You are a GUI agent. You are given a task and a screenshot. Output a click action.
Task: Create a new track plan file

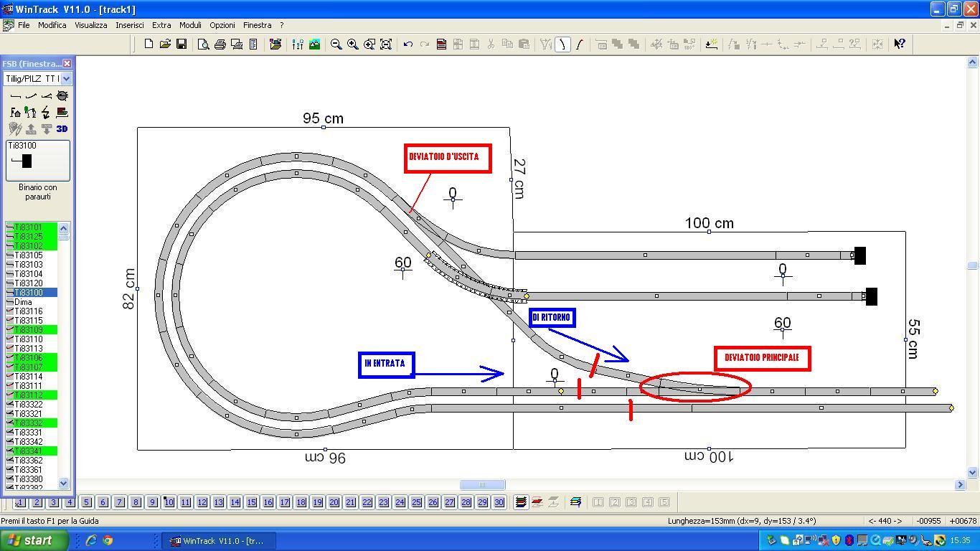(149, 44)
